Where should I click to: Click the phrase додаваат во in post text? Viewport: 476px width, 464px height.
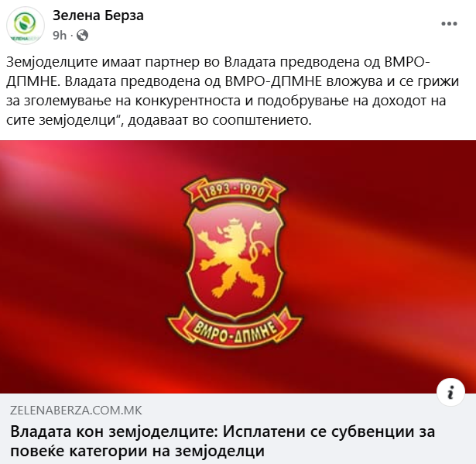point(168,121)
